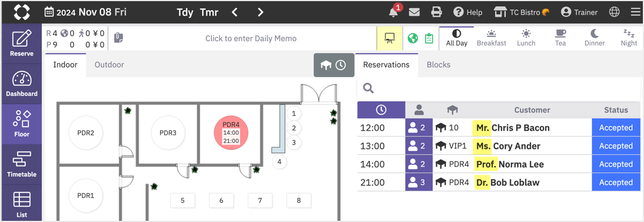Click Accepted status for Chris P Bacon
Viewport: 644px width, 222px height.
tap(615, 128)
